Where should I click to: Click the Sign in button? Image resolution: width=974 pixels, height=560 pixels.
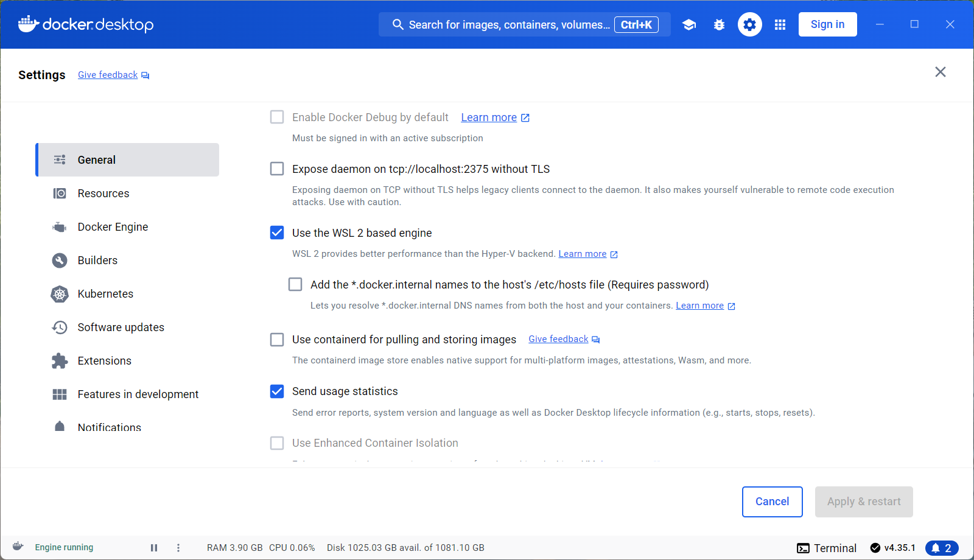pos(827,24)
